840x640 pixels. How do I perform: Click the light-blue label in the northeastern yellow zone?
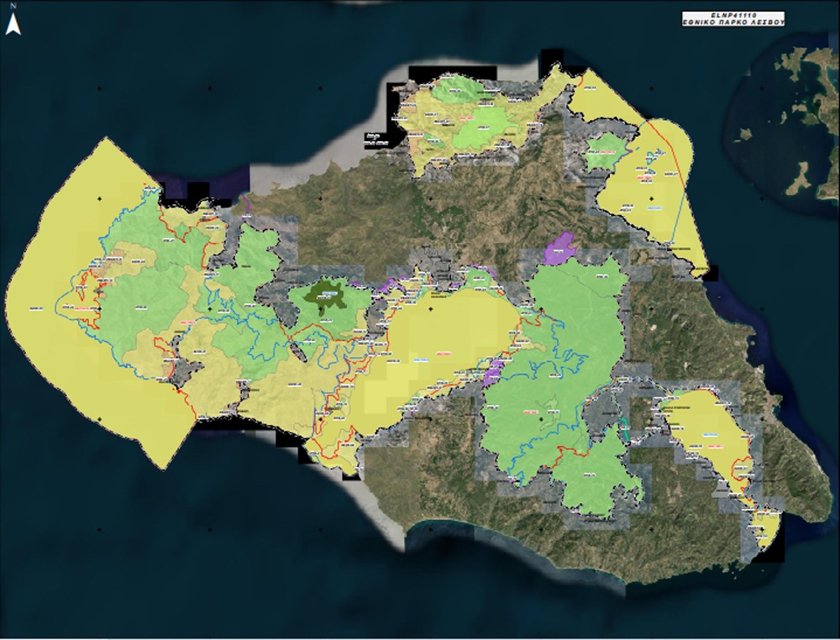click(654, 209)
